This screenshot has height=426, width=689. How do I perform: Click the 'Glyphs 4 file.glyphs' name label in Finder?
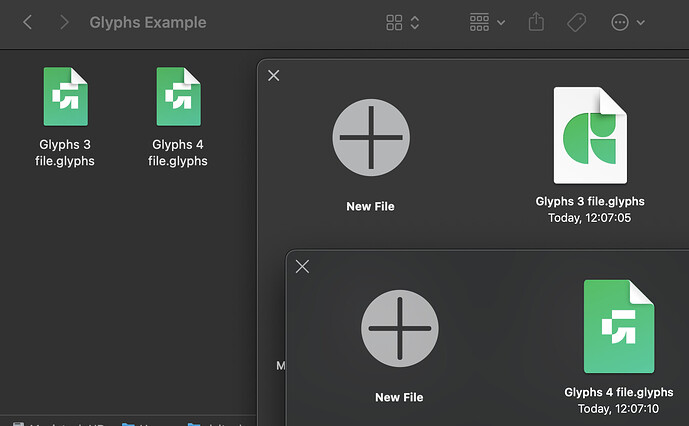[x=178, y=153]
